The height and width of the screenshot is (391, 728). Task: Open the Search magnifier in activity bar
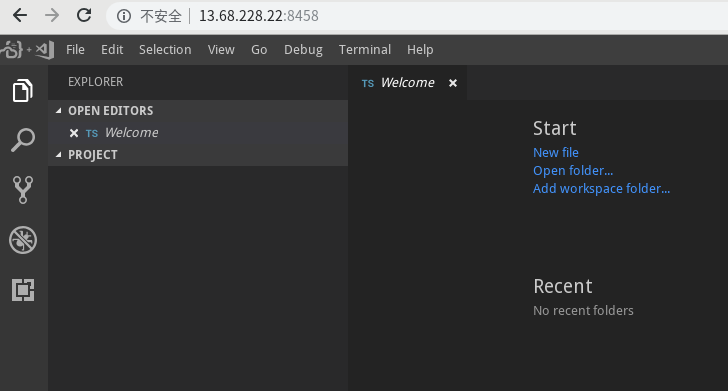pos(23,140)
